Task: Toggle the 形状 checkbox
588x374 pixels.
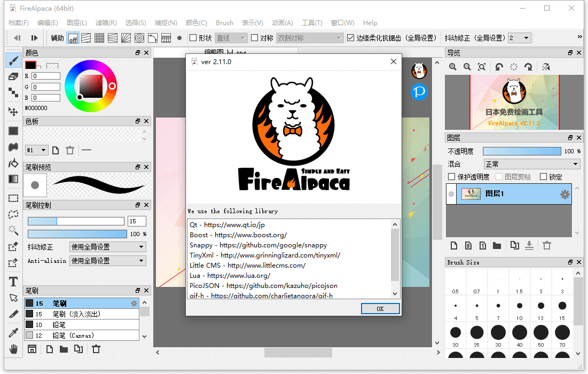Action: point(193,38)
